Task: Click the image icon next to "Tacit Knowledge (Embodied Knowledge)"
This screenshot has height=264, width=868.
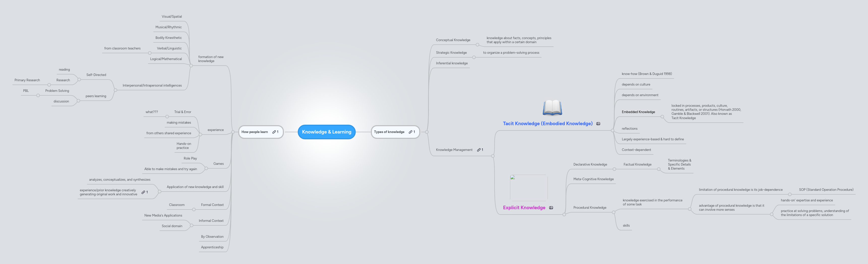Action: [x=598, y=123]
